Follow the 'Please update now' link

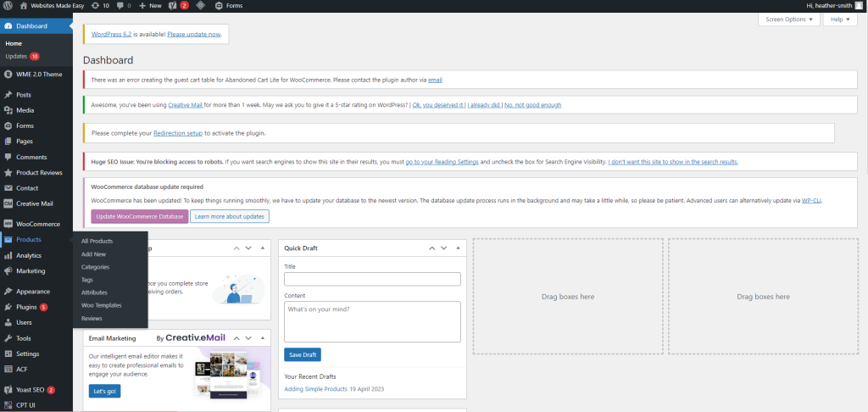tap(194, 34)
